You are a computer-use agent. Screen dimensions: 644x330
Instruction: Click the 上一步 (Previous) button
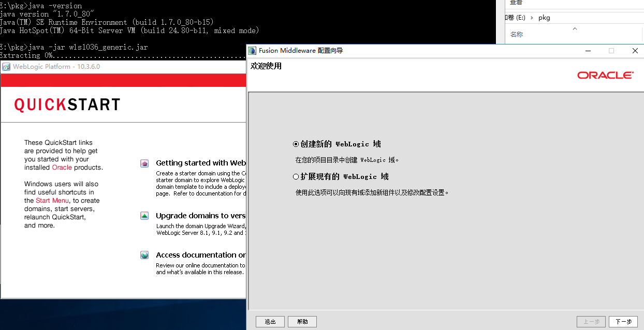click(x=591, y=322)
